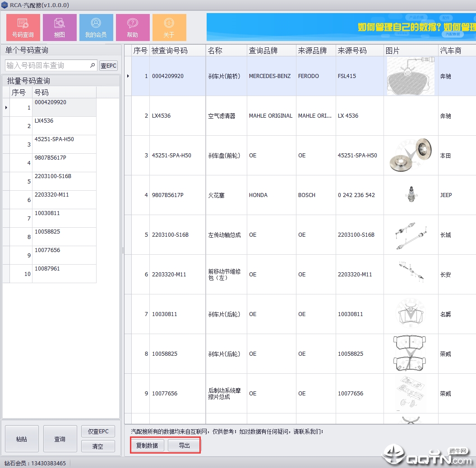Open drive shaft thumbnail for 2203100-S16B
Screen dimensions: 476x468
click(411, 236)
